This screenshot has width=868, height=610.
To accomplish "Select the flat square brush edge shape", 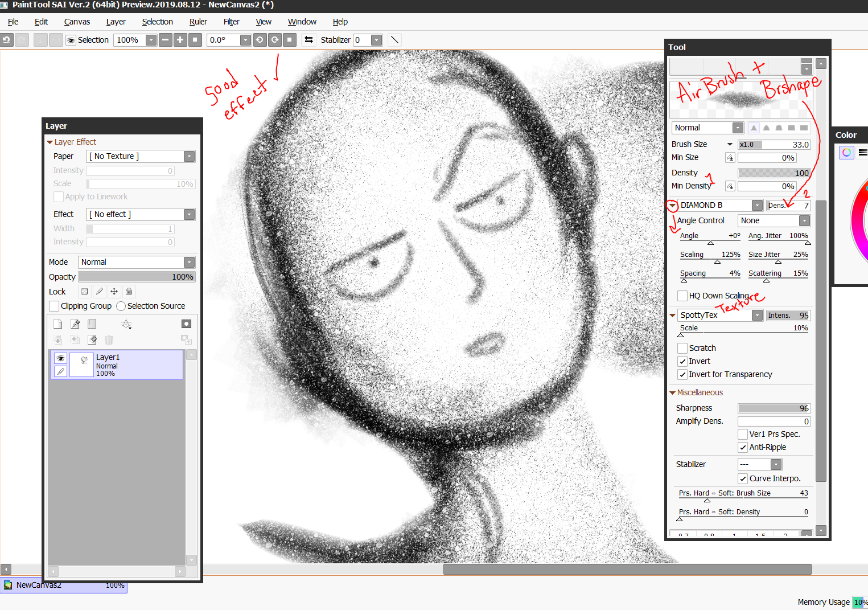I will pyautogui.click(x=804, y=128).
